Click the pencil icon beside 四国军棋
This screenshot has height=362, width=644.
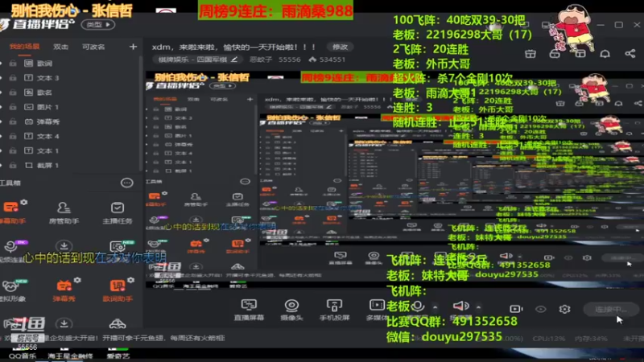tap(234, 60)
